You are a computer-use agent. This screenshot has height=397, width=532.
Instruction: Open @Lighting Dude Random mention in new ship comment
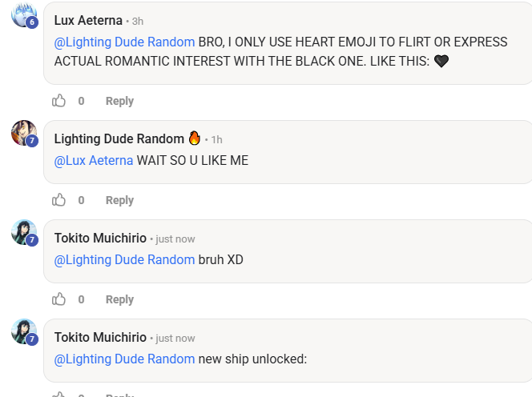(124, 359)
